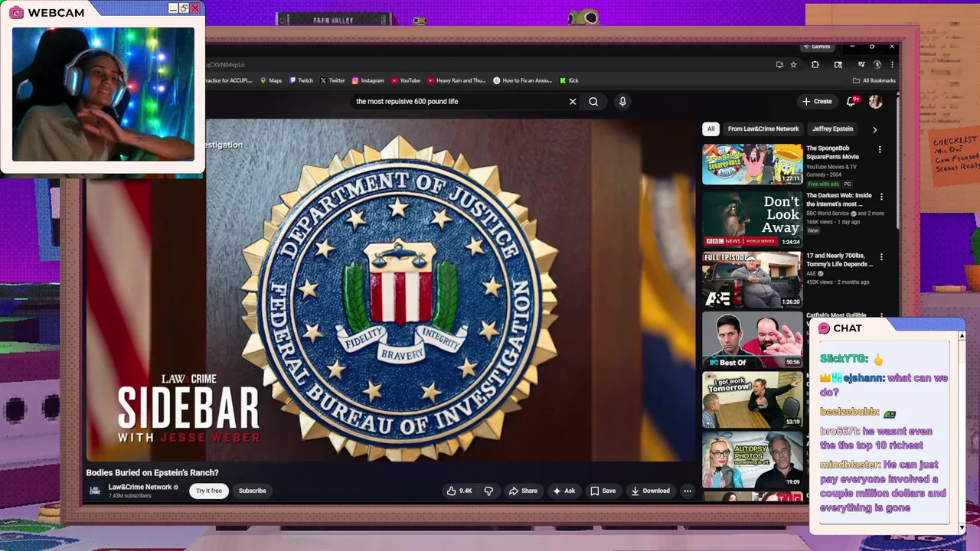Image resolution: width=980 pixels, height=551 pixels.
Task: Open options menu for SpongeBob SquarePants Movie
Action: tap(880, 150)
